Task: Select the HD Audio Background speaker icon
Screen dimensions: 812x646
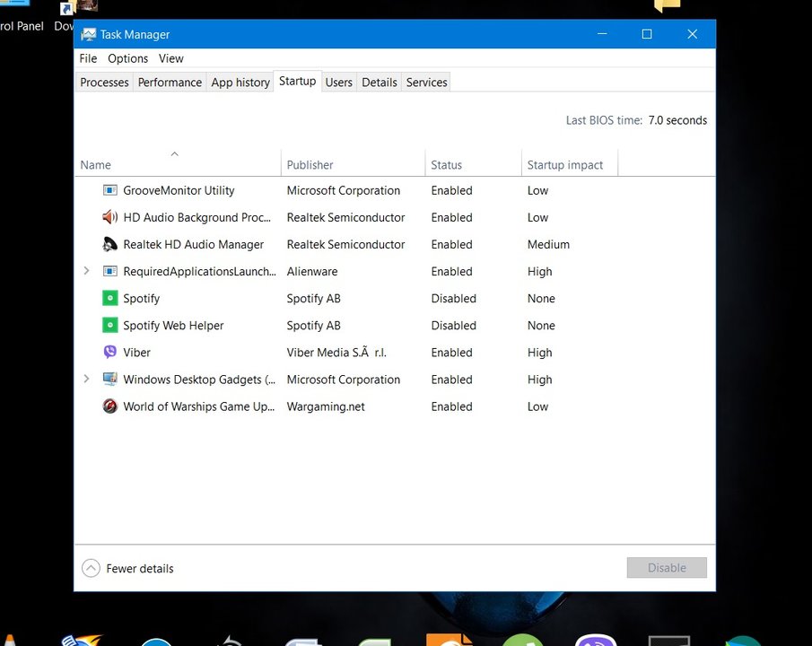Action: 110,217
